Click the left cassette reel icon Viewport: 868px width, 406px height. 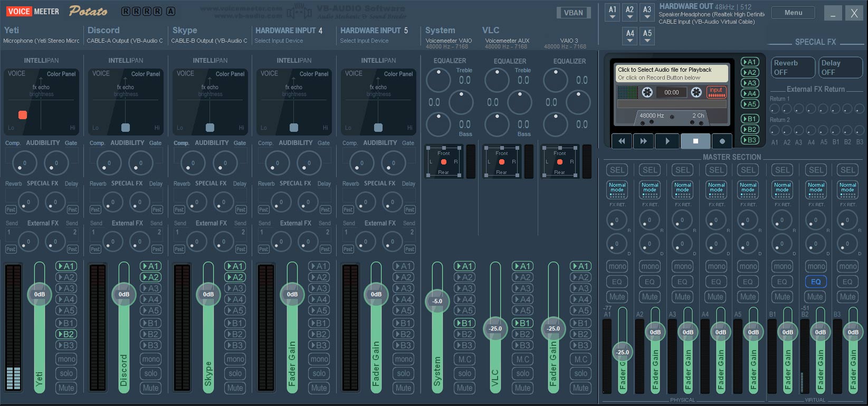coord(647,92)
